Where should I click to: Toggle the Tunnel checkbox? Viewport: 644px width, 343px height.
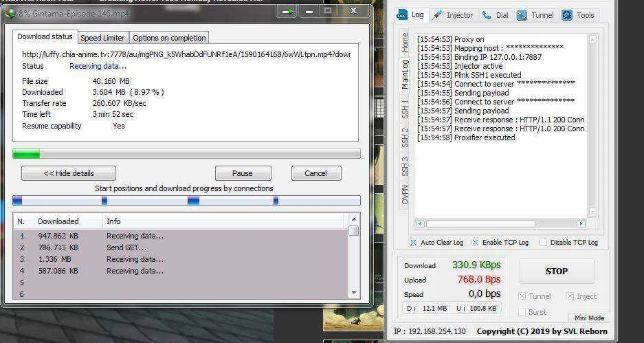(x=522, y=296)
